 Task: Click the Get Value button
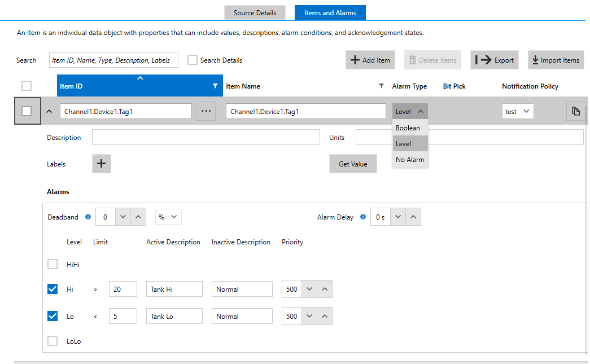coord(353,164)
